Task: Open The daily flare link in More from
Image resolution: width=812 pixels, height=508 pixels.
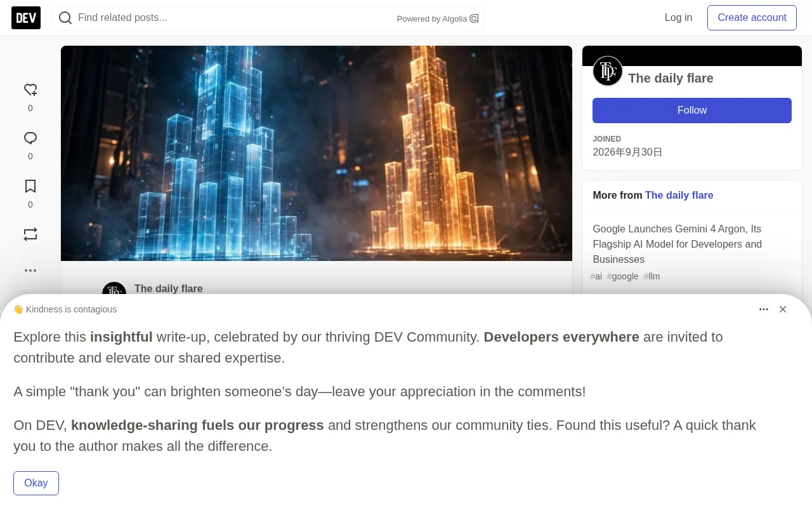Action: [x=679, y=196]
